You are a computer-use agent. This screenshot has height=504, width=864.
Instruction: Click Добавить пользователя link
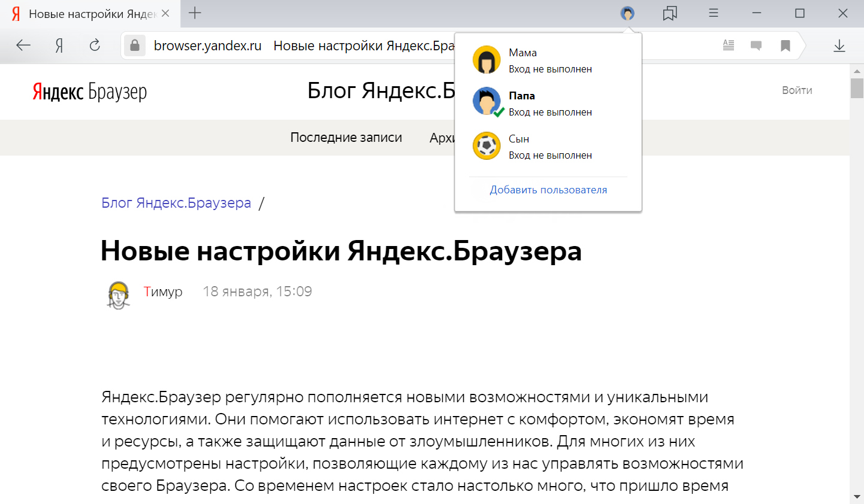[548, 190]
